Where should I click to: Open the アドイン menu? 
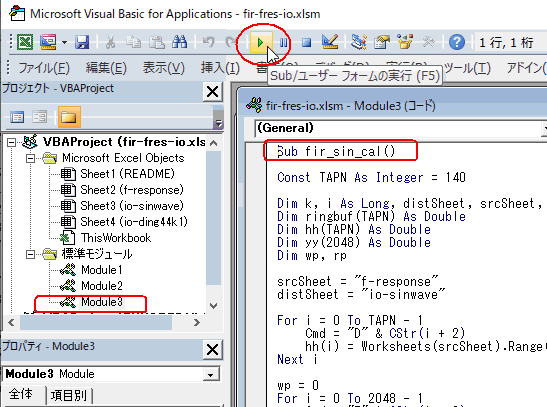[x=526, y=68]
